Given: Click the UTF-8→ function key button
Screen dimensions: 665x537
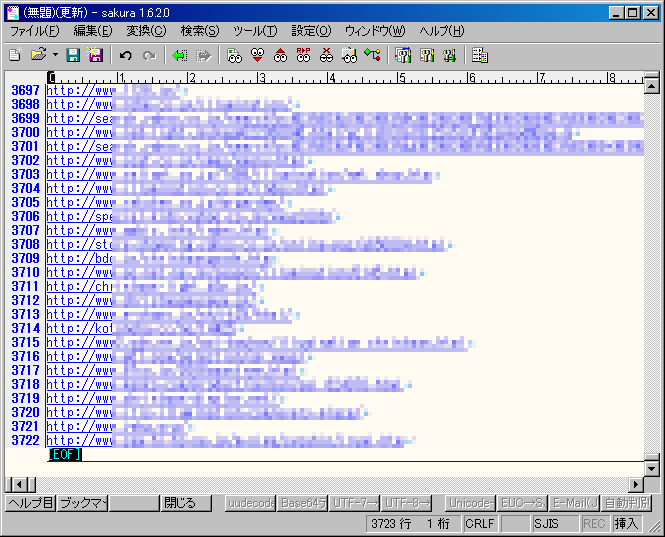Looking at the screenshot, I should click(406, 503).
